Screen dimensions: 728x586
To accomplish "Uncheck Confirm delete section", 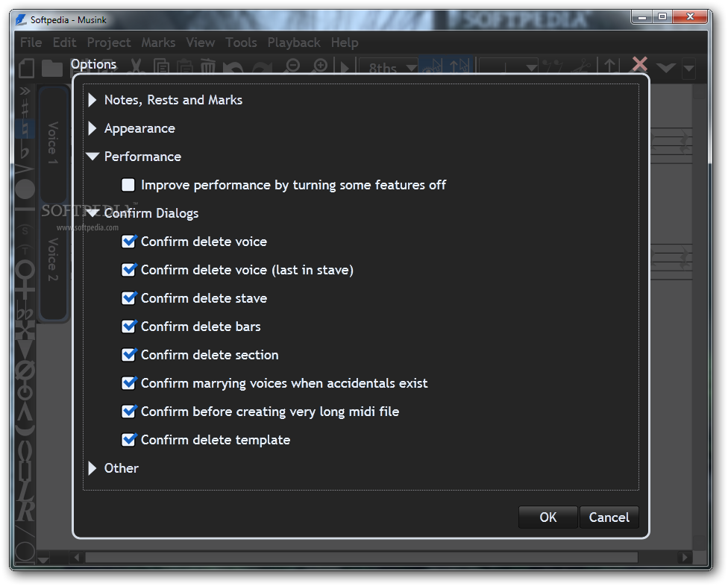I will (128, 355).
